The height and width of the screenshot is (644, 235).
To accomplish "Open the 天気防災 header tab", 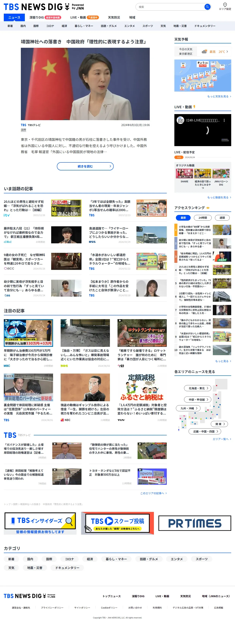I will click(114, 17).
